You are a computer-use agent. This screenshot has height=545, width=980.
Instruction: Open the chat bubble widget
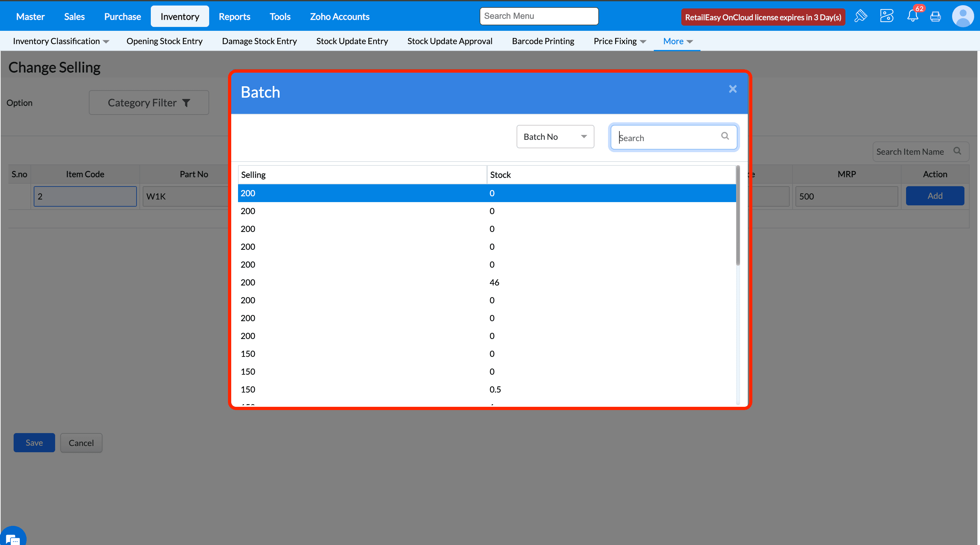pyautogui.click(x=13, y=538)
